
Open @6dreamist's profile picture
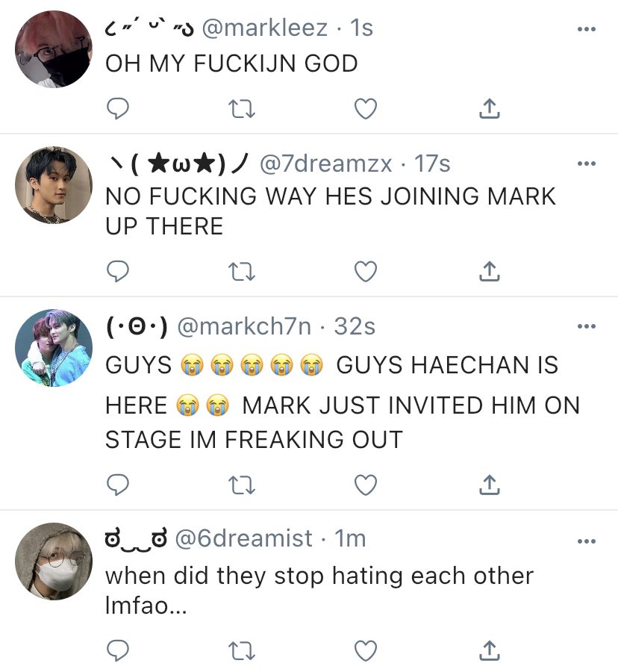(x=54, y=561)
